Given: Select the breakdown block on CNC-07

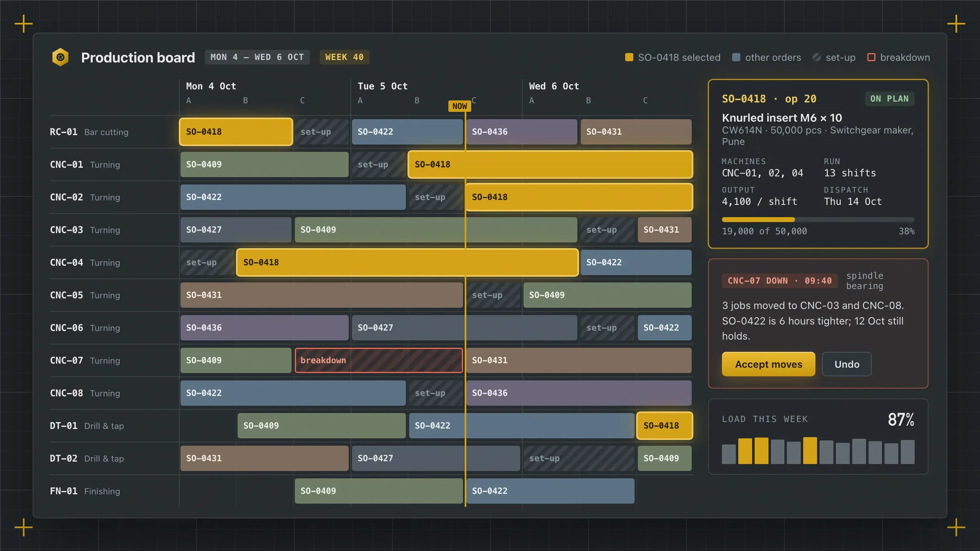Looking at the screenshot, I should 379,360.
